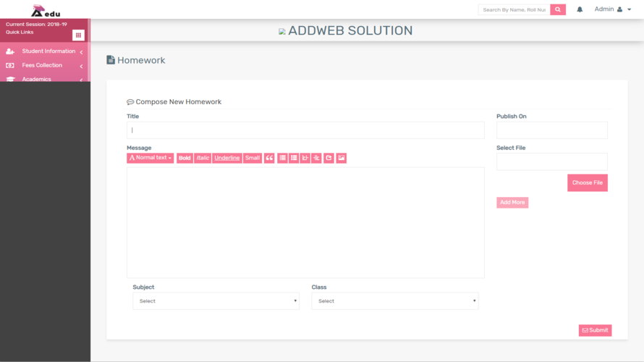Click the insert image icon
Screen dimensions: 644x362
coord(342,158)
